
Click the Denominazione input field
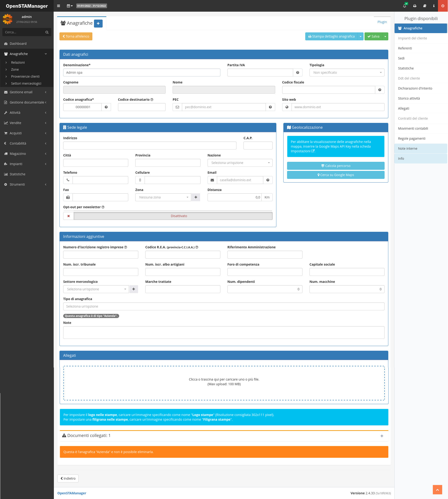tap(142, 73)
